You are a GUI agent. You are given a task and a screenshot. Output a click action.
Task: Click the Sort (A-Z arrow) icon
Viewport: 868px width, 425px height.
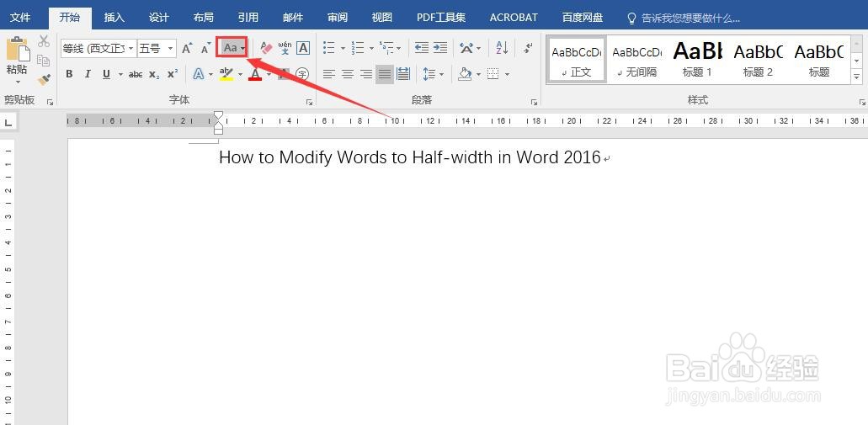(502, 48)
